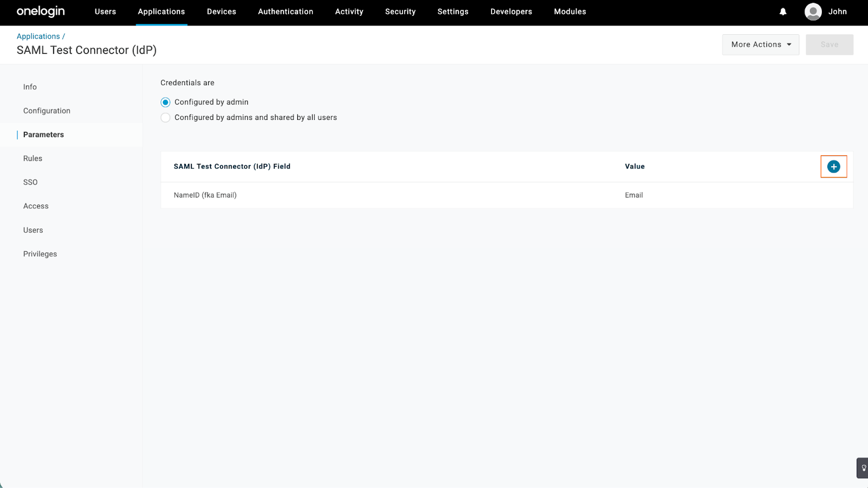This screenshot has width=868, height=488.
Task: Click the Save button
Action: click(x=829, y=45)
